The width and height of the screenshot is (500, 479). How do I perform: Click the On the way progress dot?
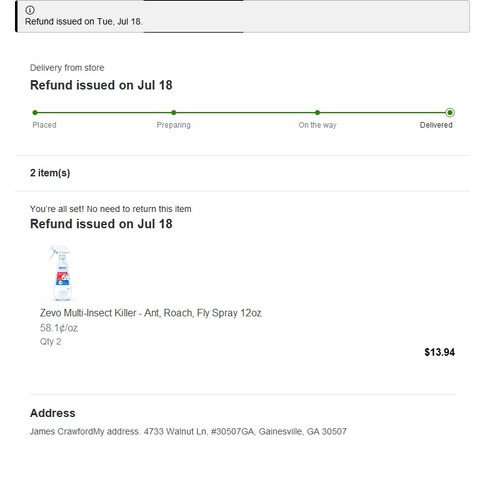click(317, 113)
